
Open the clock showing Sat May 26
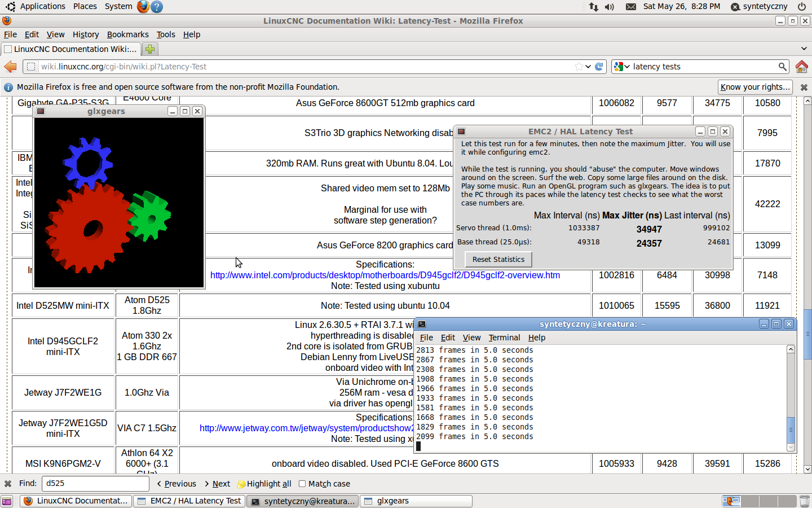pyautogui.click(x=681, y=7)
